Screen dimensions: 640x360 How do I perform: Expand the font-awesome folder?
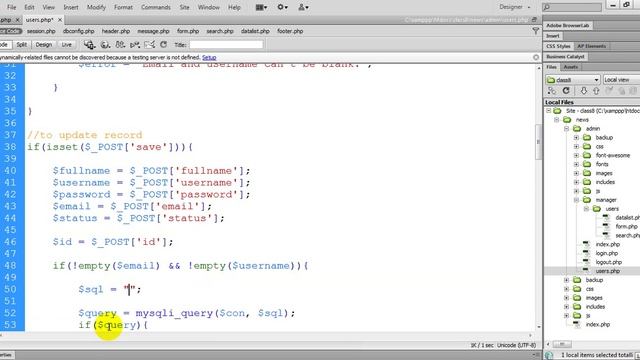click(576, 155)
